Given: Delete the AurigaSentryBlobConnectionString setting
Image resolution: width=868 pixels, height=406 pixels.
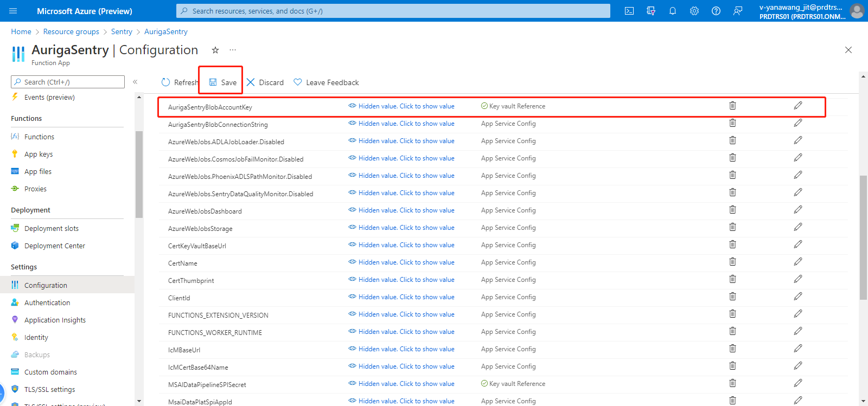Looking at the screenshot, I should [x=732, y=123].
